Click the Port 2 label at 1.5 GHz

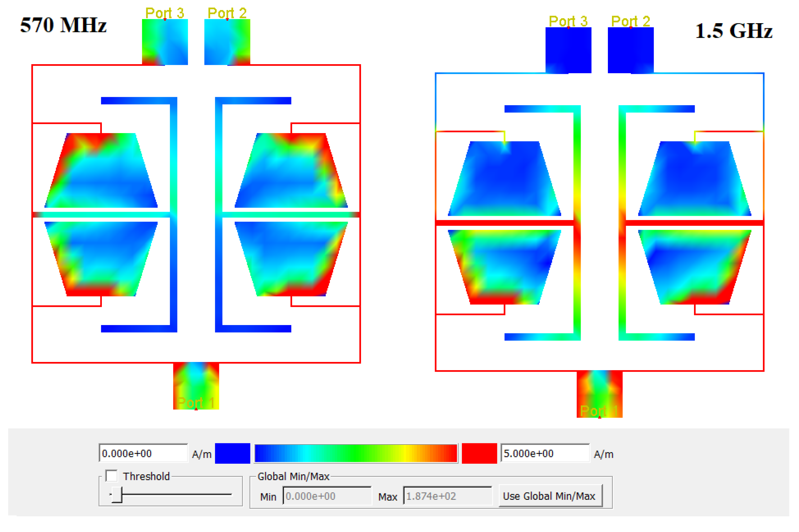pyautogui.click(x=630, y=21)
